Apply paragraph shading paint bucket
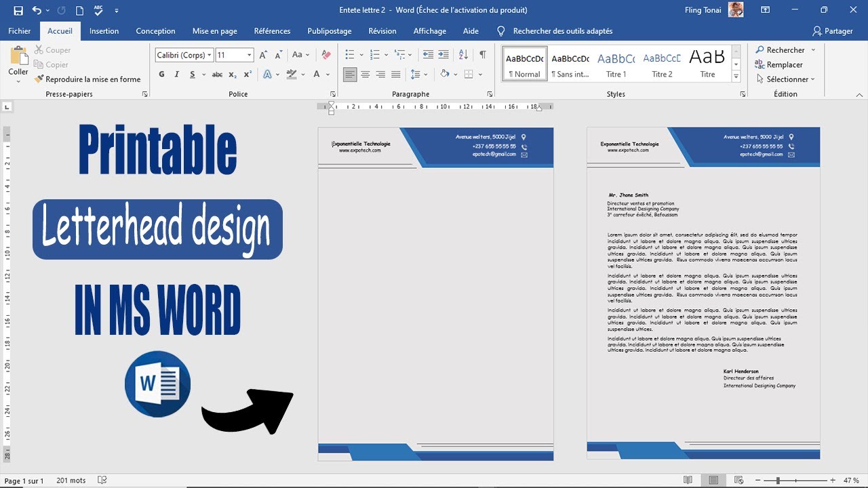The width and height of the screenshot is (868, 488). point(445,75)
